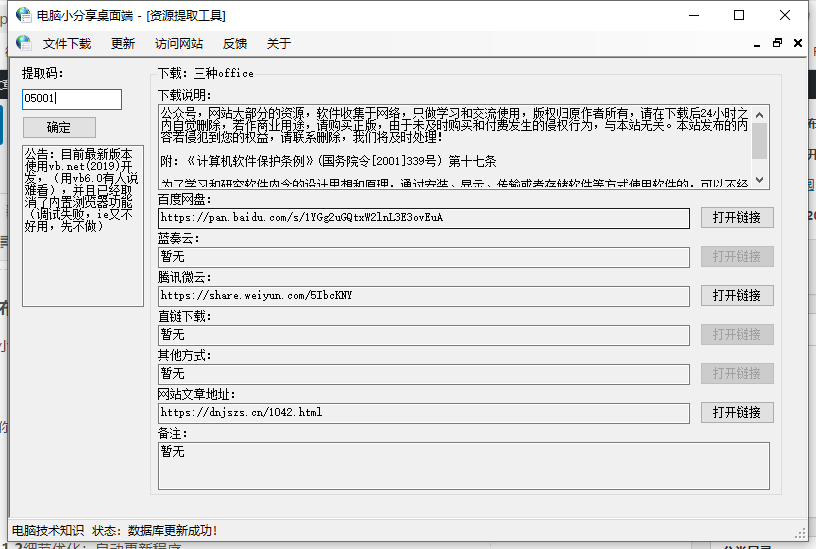Click the 腾讯微云 weiyun URL field
This screenshot has width=816, height=549.
pyautogui.click(x=424, y=296)
